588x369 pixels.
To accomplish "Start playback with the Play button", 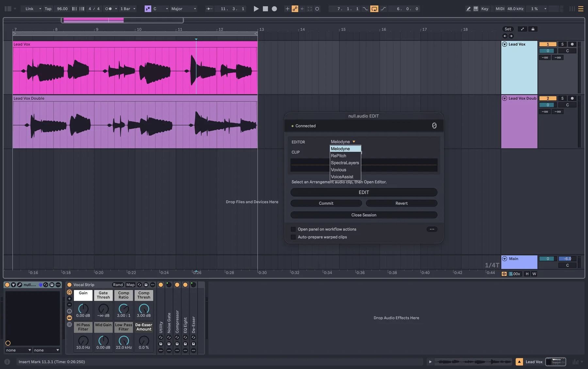I will tap(256, 9).
